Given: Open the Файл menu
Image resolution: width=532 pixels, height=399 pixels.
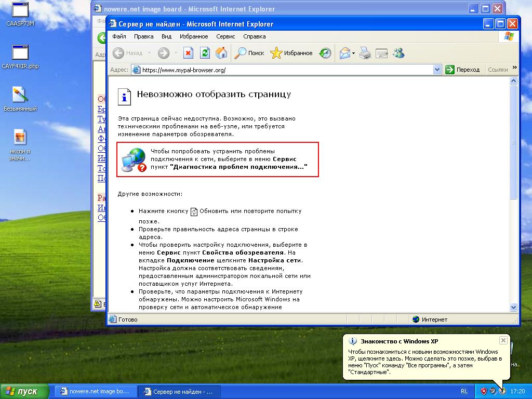Looking at the screenshot, I should point(119,36).
